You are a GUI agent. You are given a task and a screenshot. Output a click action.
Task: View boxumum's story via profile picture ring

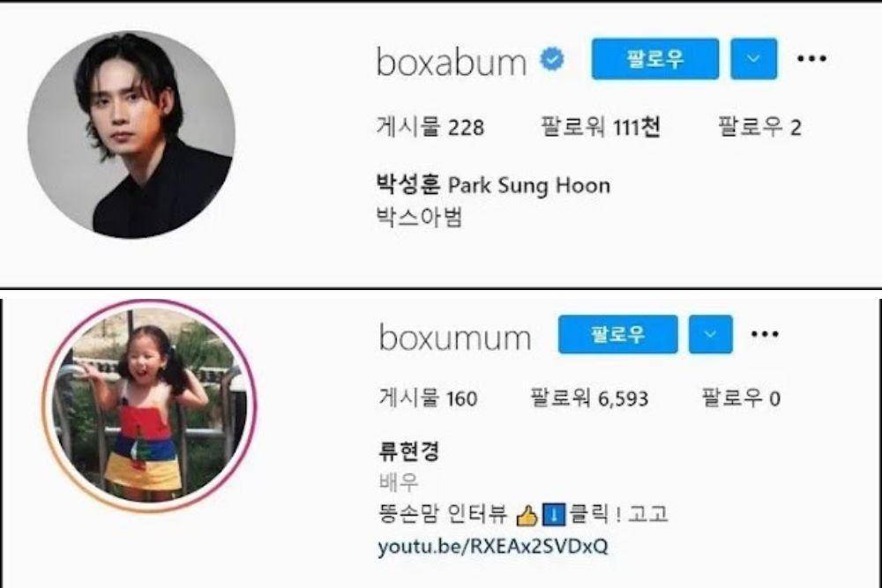coord(149,406)
